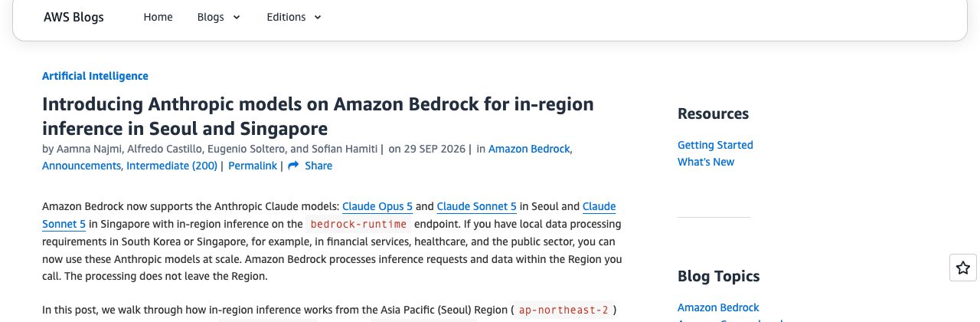980x322 pixels.
Task: Open the Artificial Intelligence category link
Action: click(x=95, y=76)
